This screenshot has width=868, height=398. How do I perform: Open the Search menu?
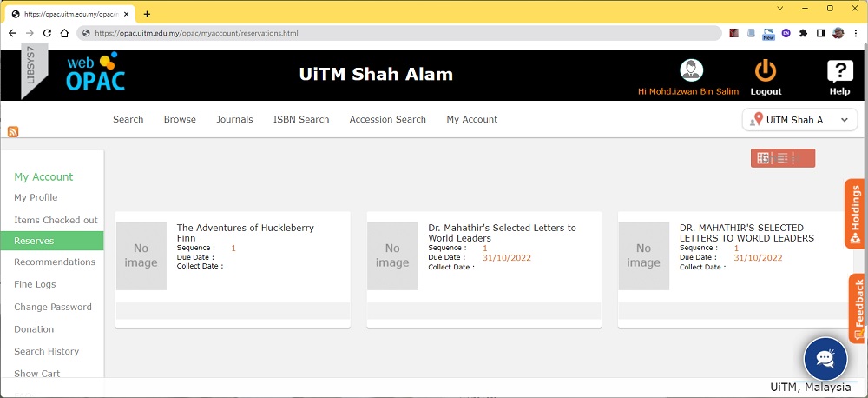[128, 119]
